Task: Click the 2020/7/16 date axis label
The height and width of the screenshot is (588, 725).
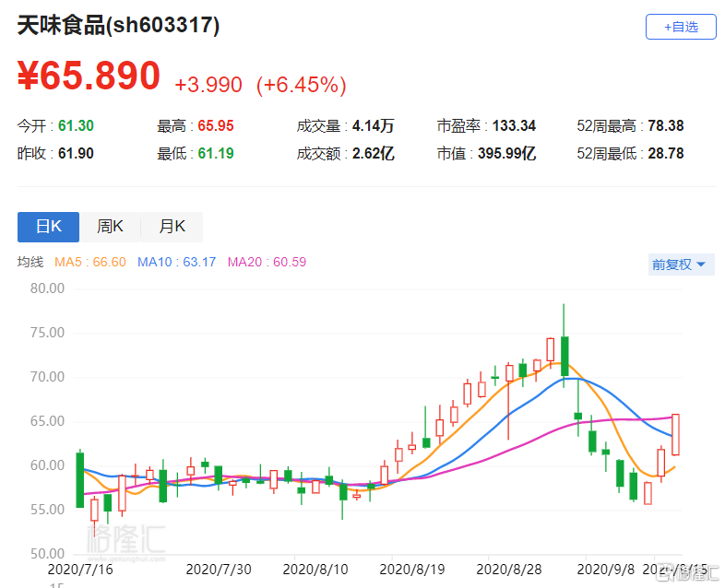Action: (80, 570)
